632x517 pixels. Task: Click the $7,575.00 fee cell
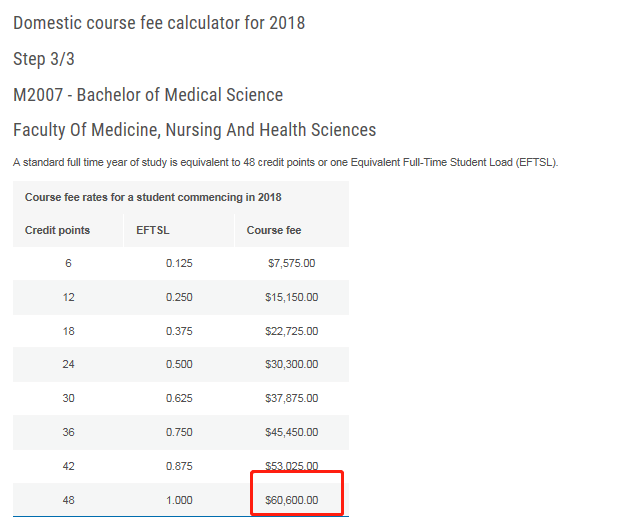point(291,263)
